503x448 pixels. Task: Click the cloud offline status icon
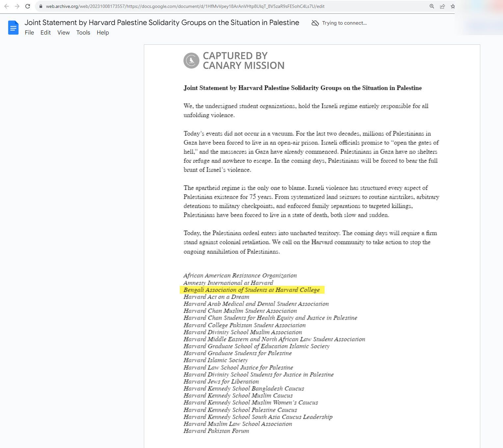[x=315, y=23]
